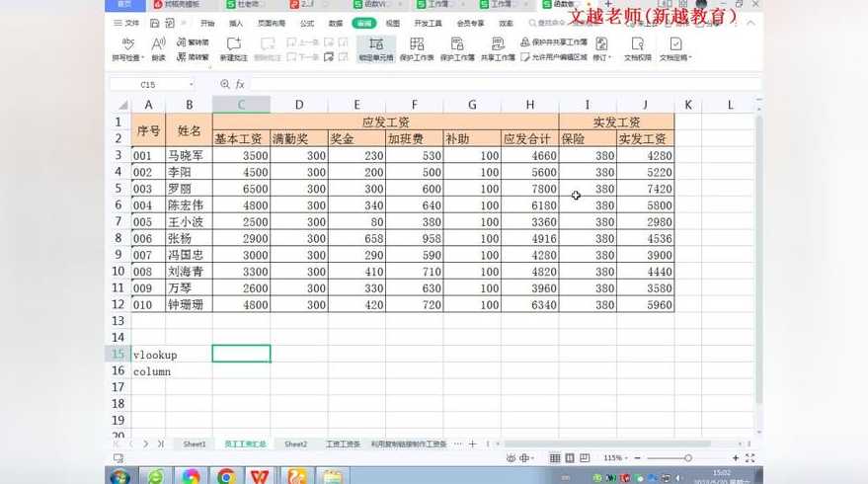This screenshot has height=484, width=868.
Task: Switch to the View (视图) tab
Action: click(392, 23)
